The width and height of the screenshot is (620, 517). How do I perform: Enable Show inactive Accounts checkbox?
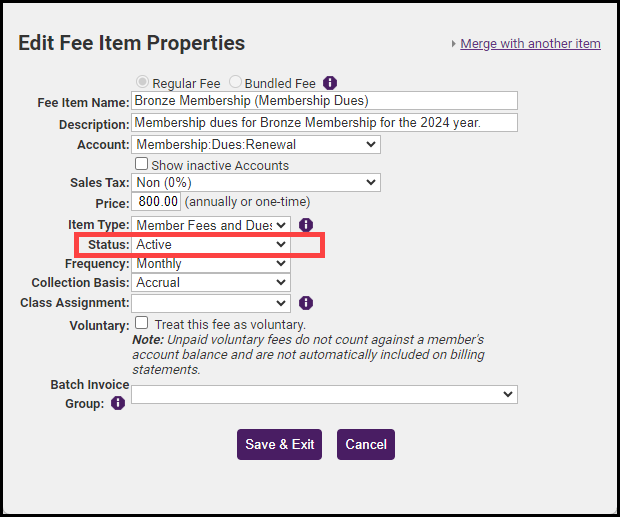pos(141,164)
